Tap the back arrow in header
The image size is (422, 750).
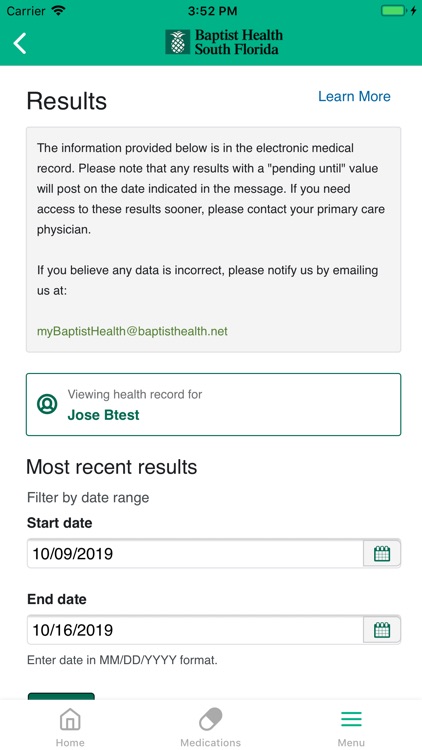[x=20, y=43]
